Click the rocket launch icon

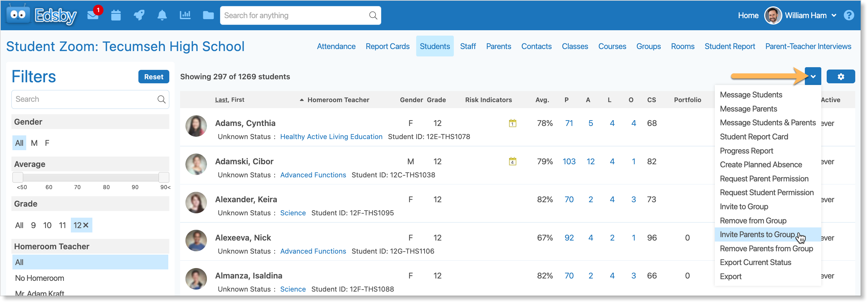pyautogui.click(x=139, y=15)
